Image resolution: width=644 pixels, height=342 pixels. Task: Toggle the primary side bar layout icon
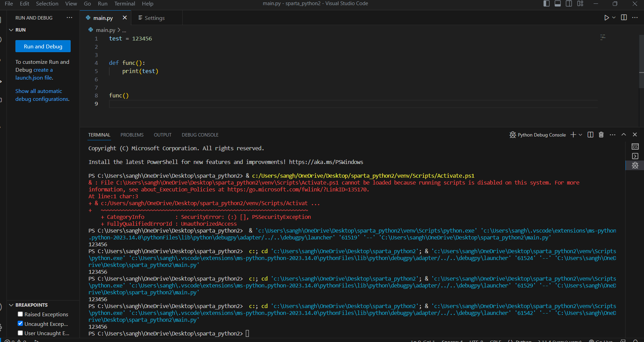tap(547, 3)
